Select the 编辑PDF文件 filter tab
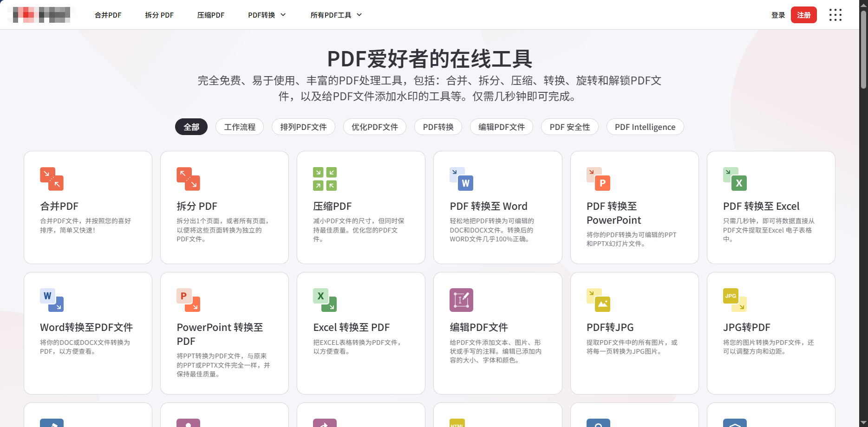The width and height of the screenshot is (868, 427). 502,127
